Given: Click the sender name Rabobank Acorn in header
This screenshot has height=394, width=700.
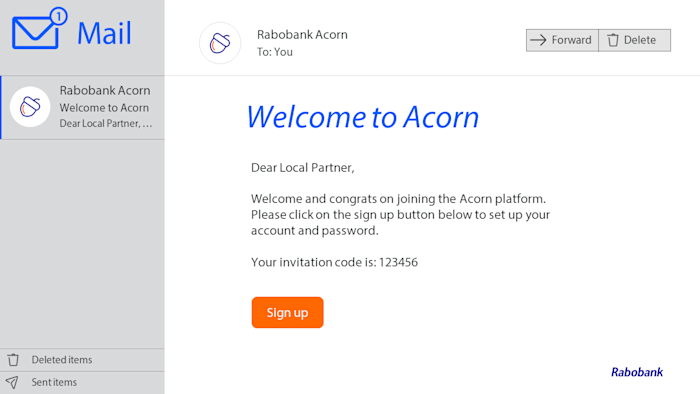Looking at the screenshot, I should 302,35.
